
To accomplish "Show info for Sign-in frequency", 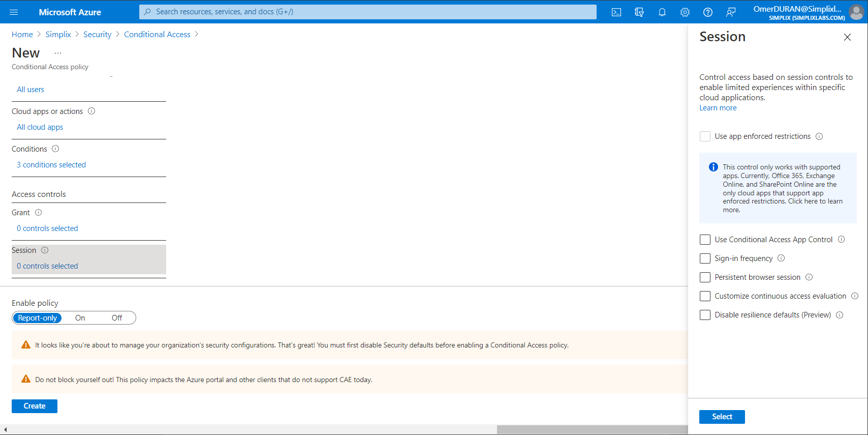I will (x=781, y=258).
